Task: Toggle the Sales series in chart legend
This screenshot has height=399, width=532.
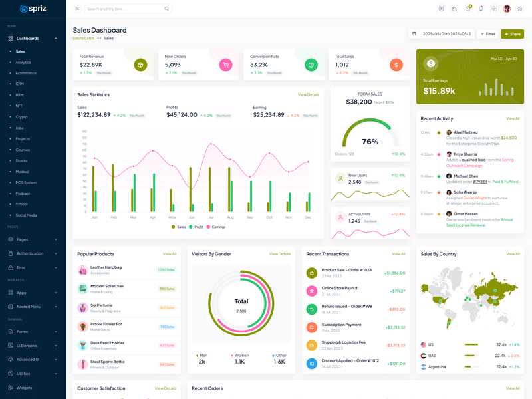Action: [x=178, y=227]
